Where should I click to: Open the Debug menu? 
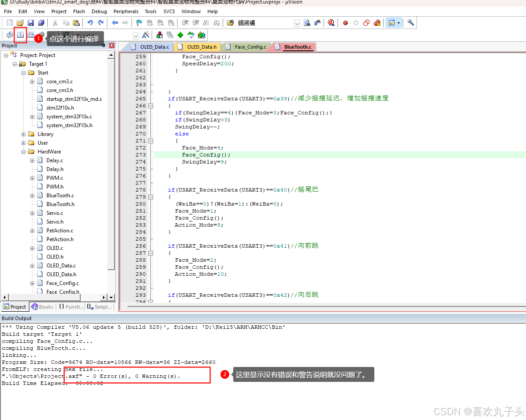pos(100,11)
